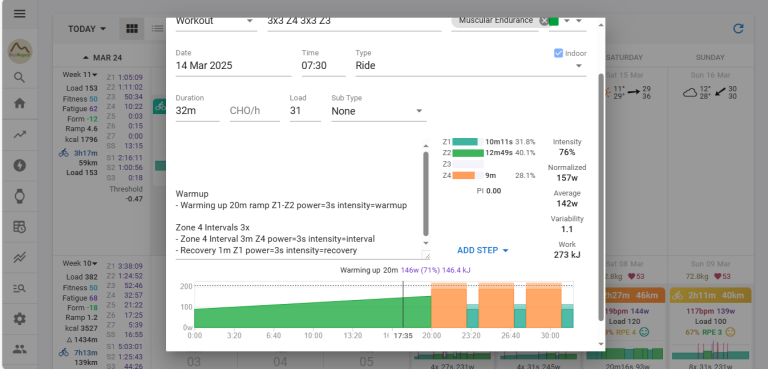Click the heart icon on Sun 09 Mar
Viewport: 768px width, 369px height.
pyautogui.click(x=718, y=276)
